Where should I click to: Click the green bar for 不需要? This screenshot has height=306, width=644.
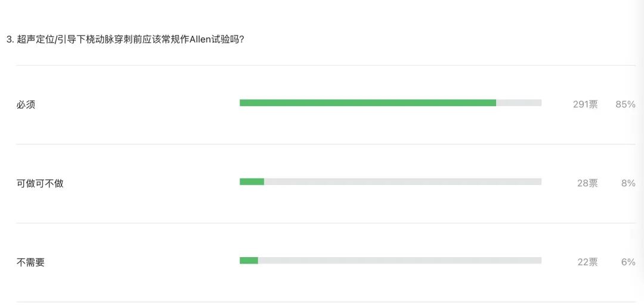click(x=249, y=261)
